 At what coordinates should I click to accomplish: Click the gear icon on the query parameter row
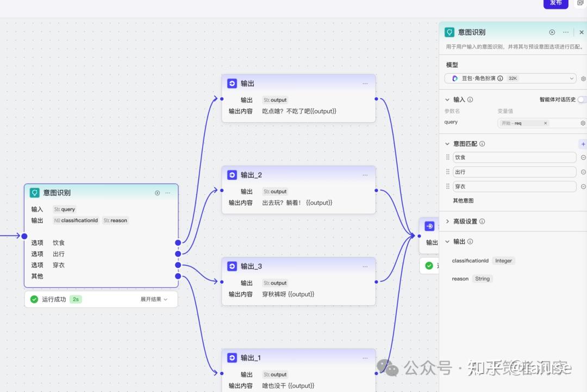[x=583, y=123]
